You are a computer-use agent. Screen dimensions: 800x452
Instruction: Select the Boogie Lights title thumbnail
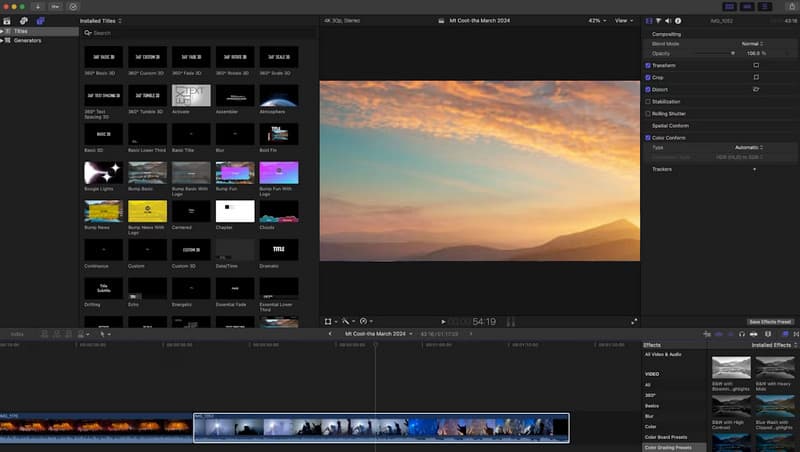click(x=103, y=172)
